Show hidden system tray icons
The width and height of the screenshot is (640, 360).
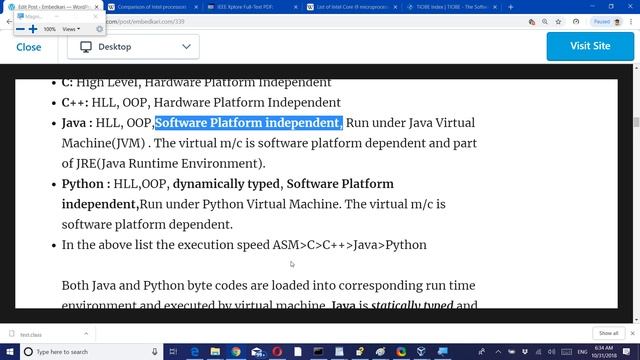pyautogui.click(x=498, y=351)
